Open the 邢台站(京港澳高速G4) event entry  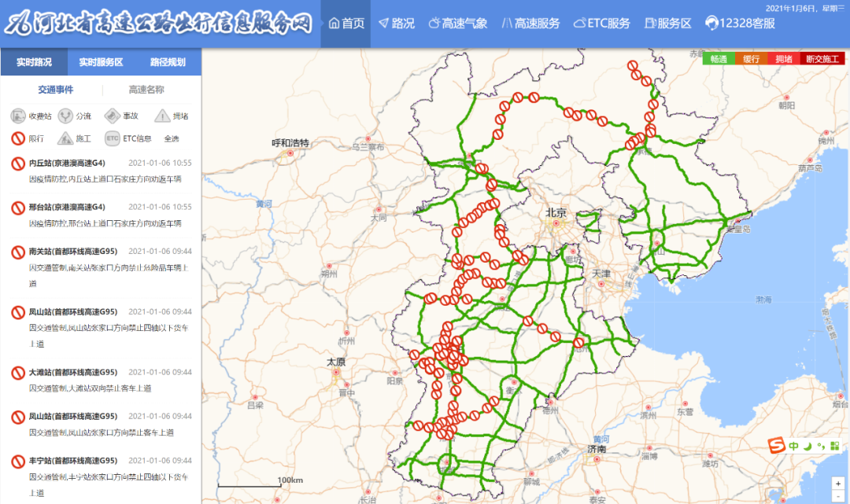[67, 207]
